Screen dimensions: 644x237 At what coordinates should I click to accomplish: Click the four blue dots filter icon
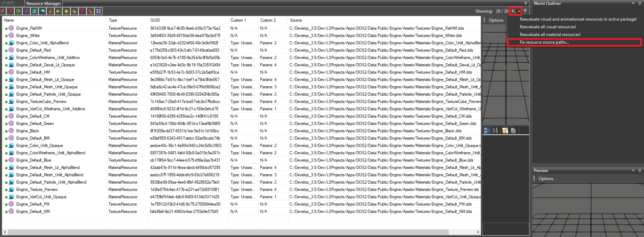(x=98, y=11)
